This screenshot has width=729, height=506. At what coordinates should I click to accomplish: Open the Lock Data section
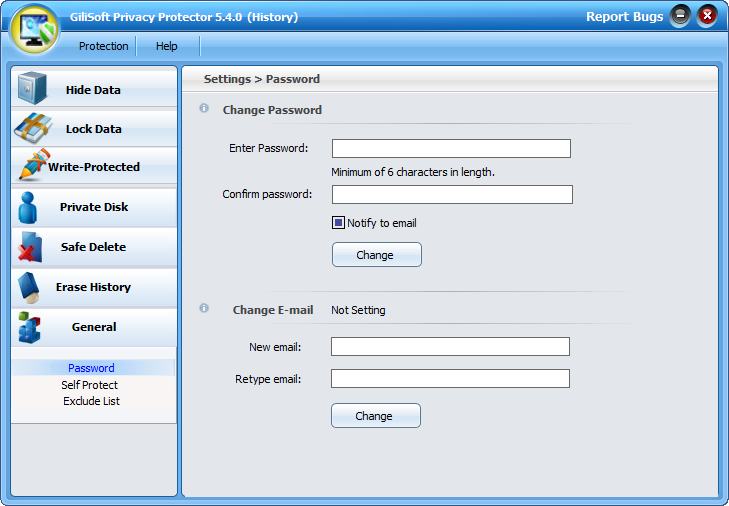coord(94,128)
